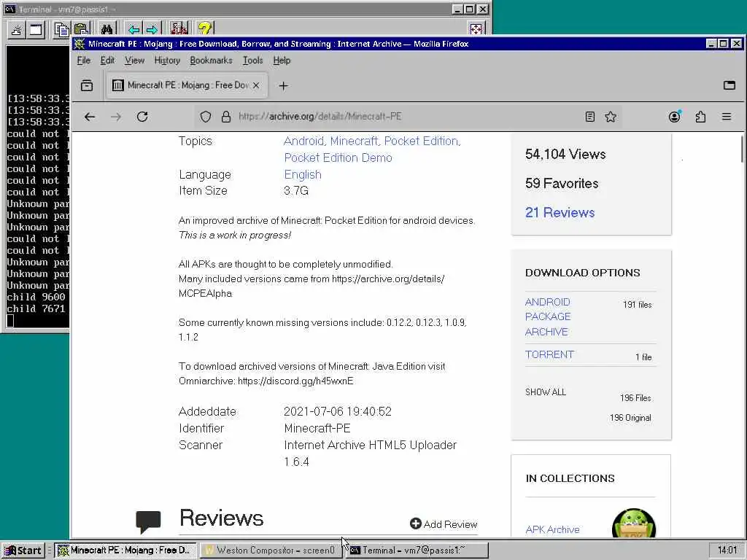This screenshot has width=747, height=560.
Task: Click the right arrow icon in Terminal toolbar
Action: (x=152, y=29)
